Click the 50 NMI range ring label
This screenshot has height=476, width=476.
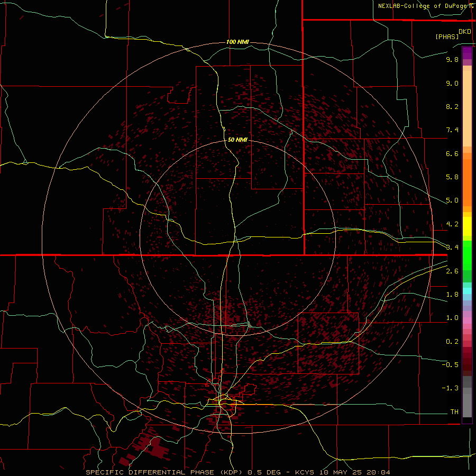237,140
